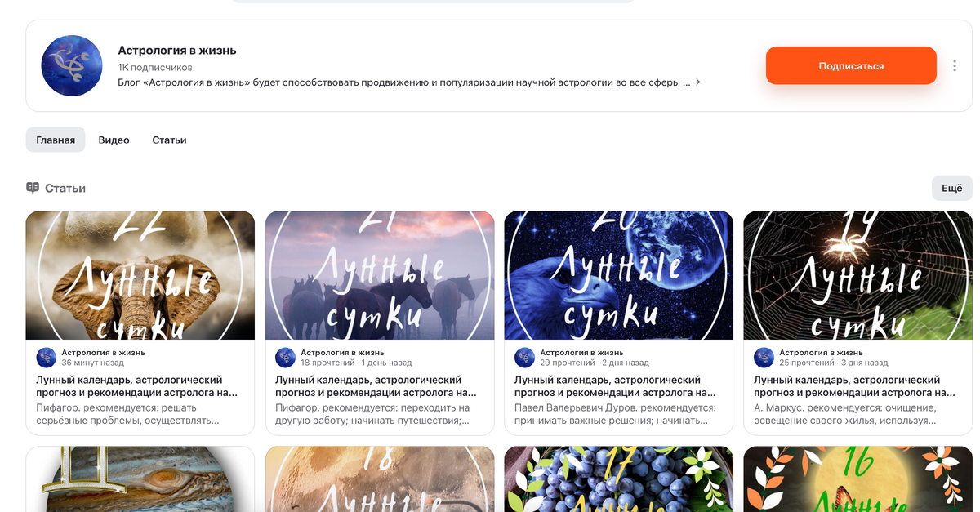Open the blueberries 17 lunar day thumbnail

coord(618,479)
